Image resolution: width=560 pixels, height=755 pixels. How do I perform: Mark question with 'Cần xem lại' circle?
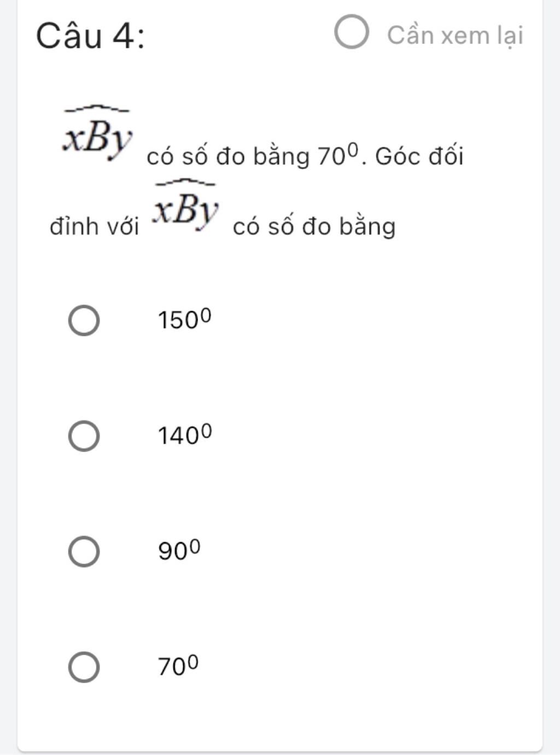click(351, 32)
